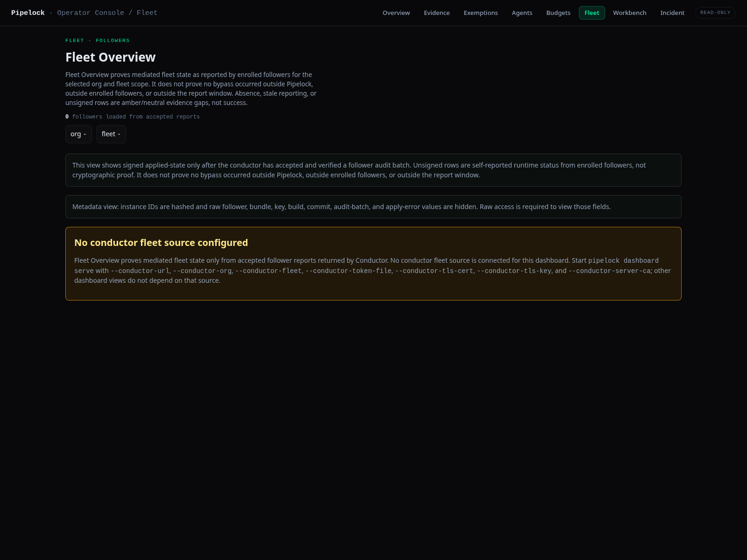The image size is (747, 560).
Task: Click the No conductor fleet source configured heading
Action: coord(161,243)
